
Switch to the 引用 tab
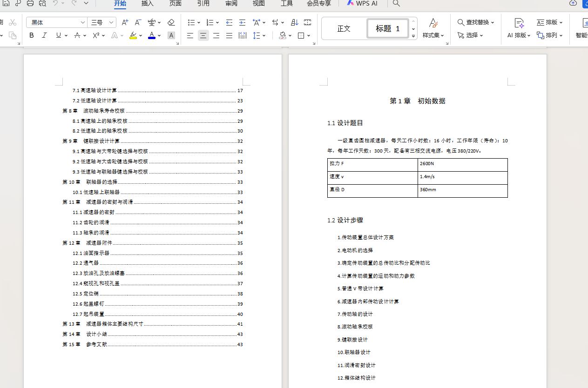[x=203, y=3]
